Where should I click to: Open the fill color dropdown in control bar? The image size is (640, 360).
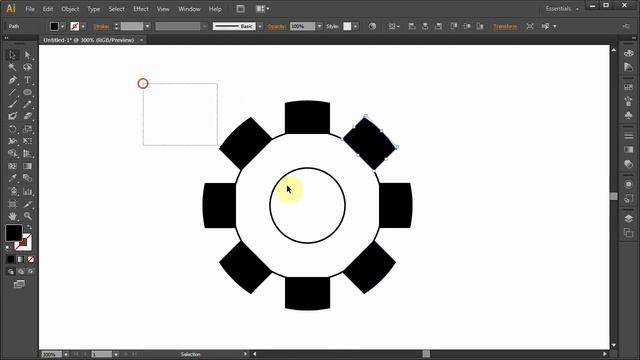(62, 26)
